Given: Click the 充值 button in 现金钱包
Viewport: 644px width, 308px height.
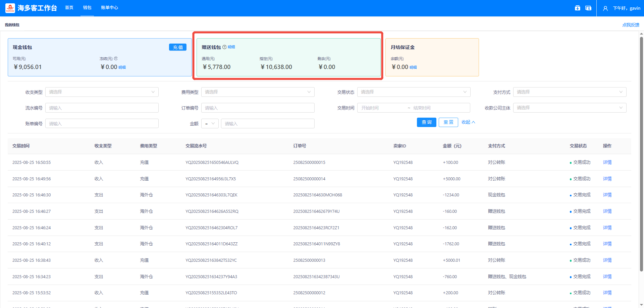Looking at the screenshot, I should coord(178,47).
